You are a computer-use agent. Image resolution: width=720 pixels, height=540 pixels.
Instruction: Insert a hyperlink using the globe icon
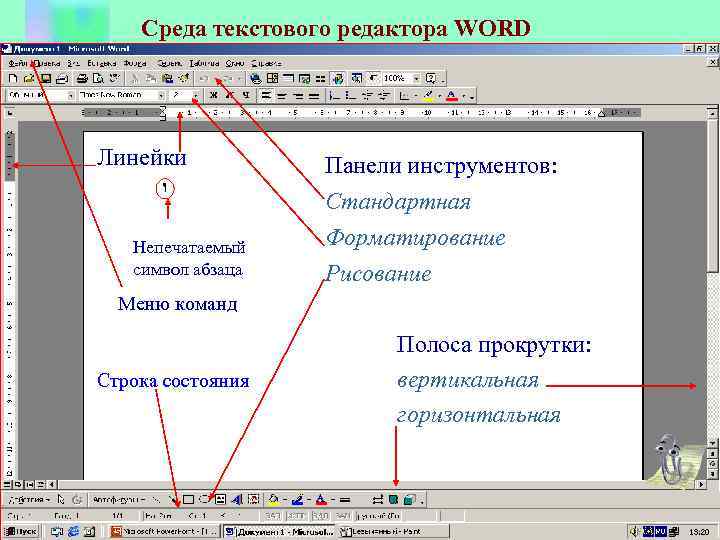coord(256,79)
